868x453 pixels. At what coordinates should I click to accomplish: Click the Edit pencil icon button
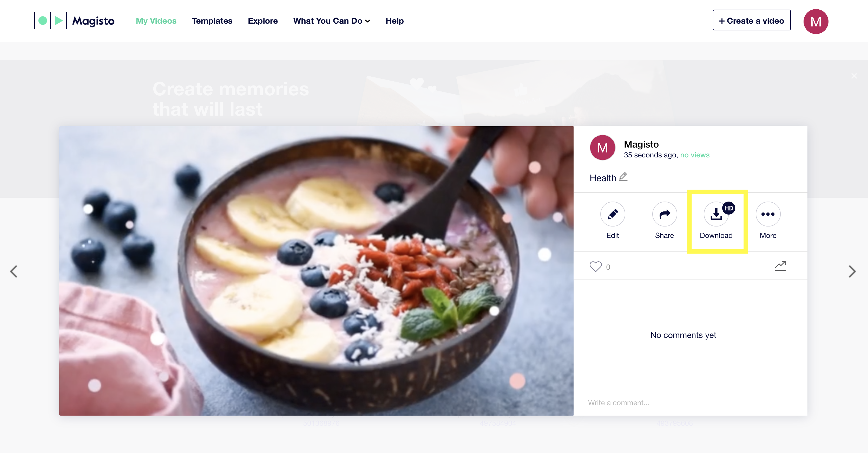coord(613,214)
